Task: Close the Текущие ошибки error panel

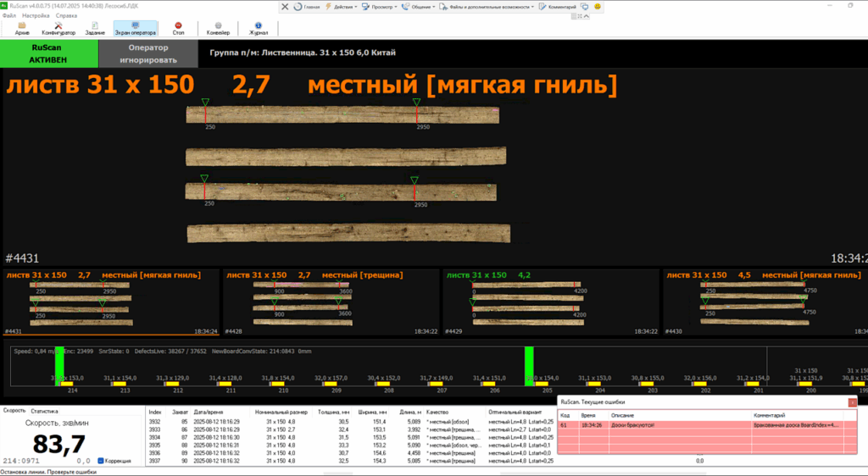Action: (x=852, y=402)
